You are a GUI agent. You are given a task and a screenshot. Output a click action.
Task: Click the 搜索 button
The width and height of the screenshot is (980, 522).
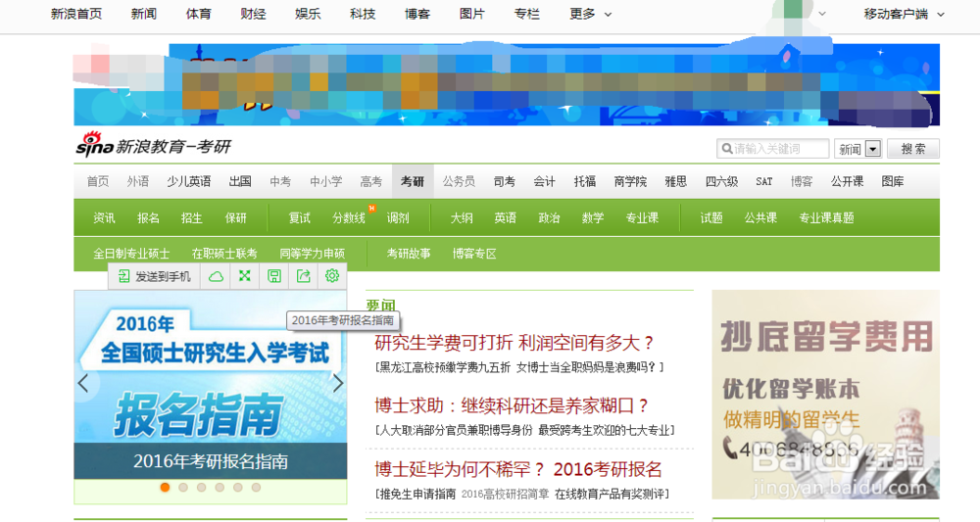pyautogui.click(x=913, y=149)
